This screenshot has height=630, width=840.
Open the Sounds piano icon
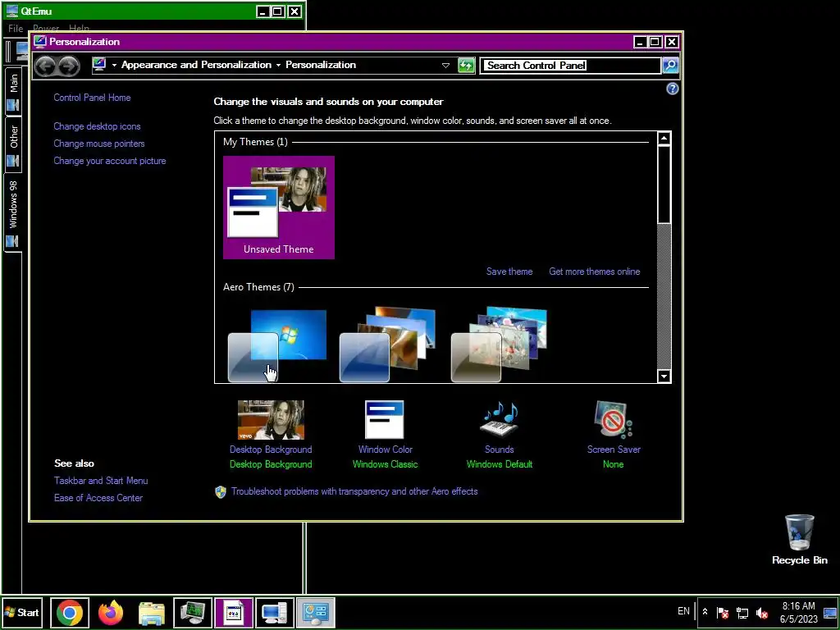pyautogui.click(x=500, y=420)
